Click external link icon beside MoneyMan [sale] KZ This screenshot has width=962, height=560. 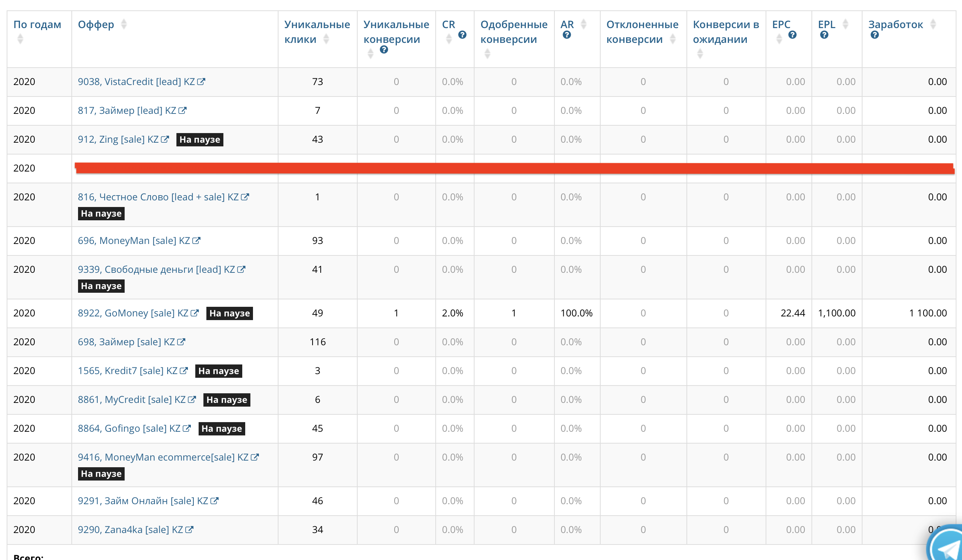pyautogui.click(x=196, y=240)
